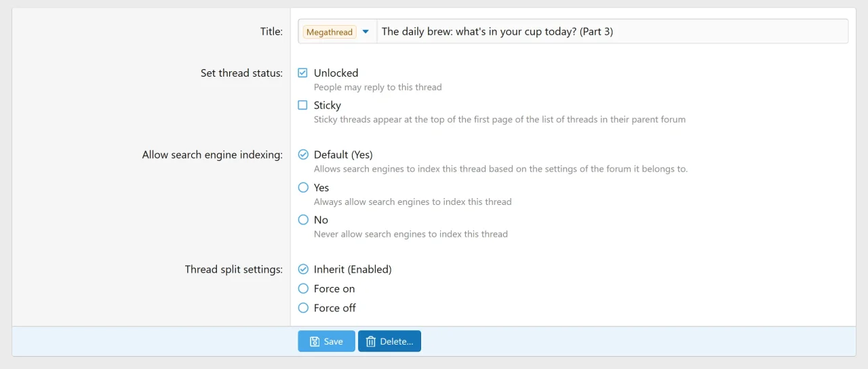Set thread split to Force off
Viewport: 868px width, 369px height.
coord(303,308)
